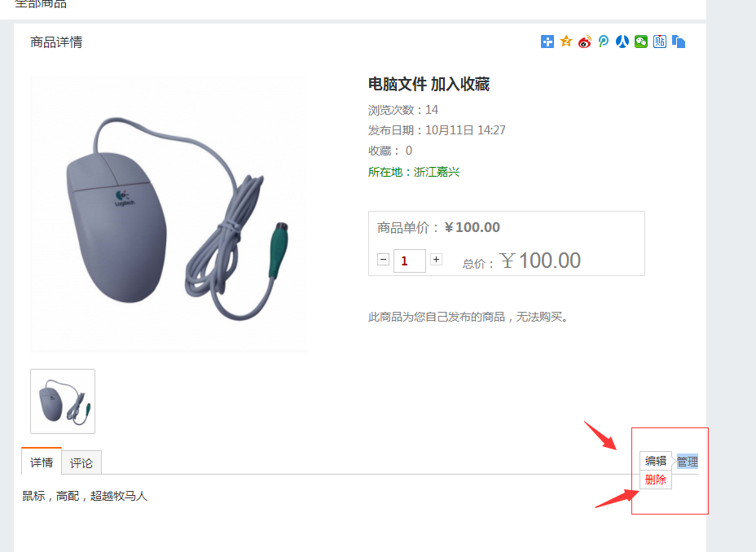756x552 pixels.
Task: Copy product link via copy icon
Action: coord(679,42)
